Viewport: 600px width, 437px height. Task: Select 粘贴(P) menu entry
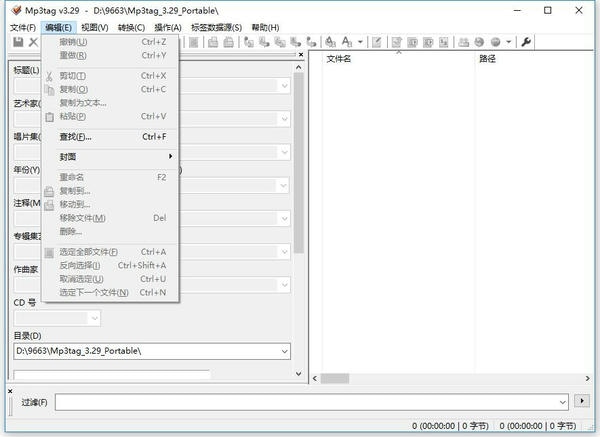tap(110, 116)
